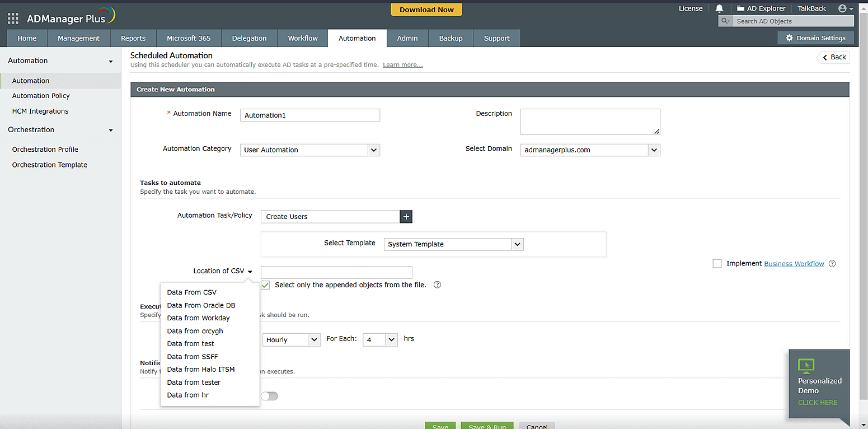Screen dimensions: 868x429
Task: Collapse the Orchestration sidebar section
Action: (x=111, y=130)
